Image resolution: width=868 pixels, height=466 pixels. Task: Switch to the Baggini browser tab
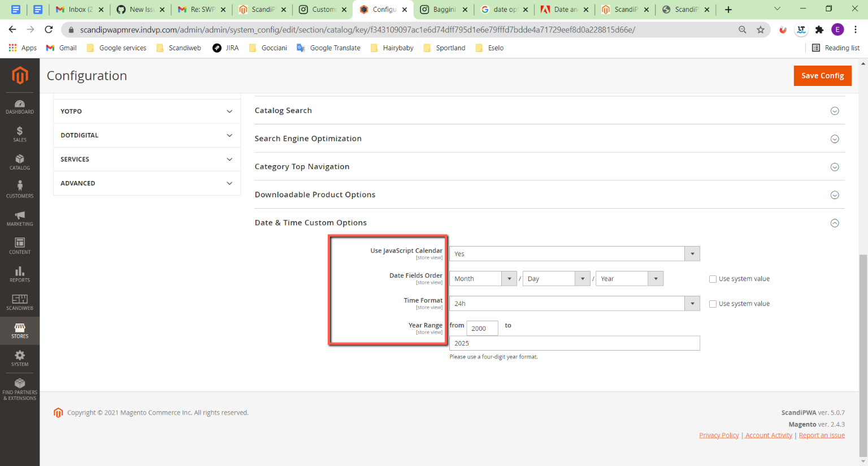coord(443,9)
